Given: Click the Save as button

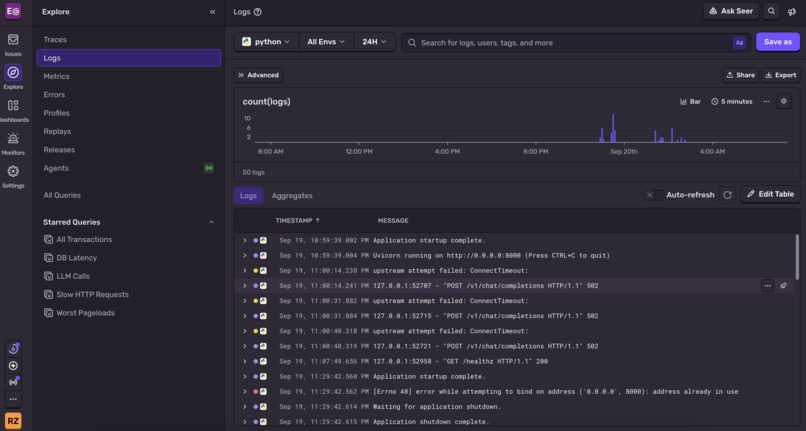Looking at the screenshot, I should point(777,42).
